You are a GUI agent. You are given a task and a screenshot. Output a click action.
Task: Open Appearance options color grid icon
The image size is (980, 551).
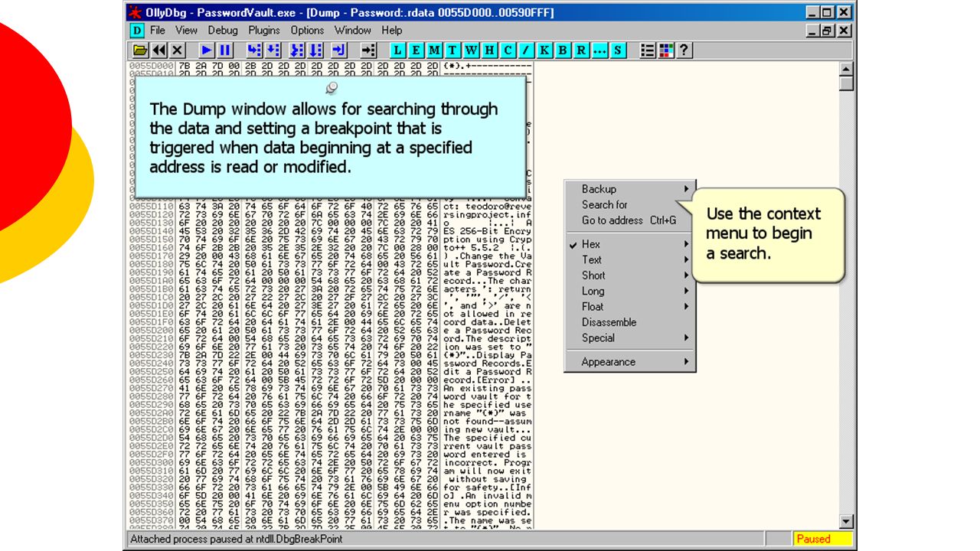pyautogui.click(x=666, y=51)
